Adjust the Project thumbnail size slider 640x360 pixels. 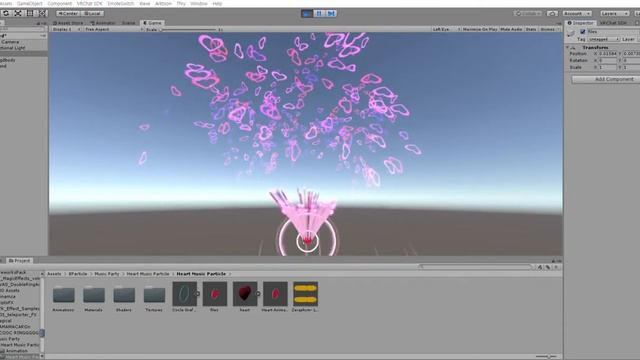tap(546, 357)
